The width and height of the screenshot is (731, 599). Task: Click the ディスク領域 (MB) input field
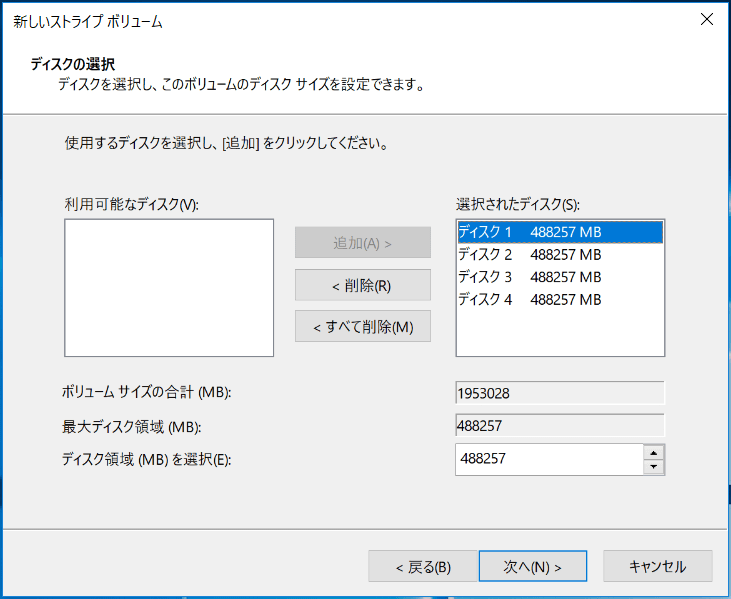pyautogui.click(x=549, y=459)
